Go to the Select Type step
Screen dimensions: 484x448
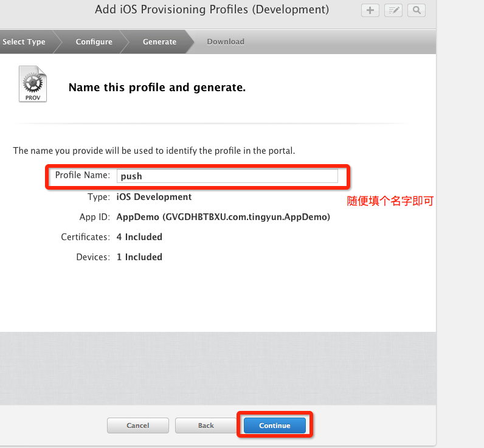coord(24,42)
